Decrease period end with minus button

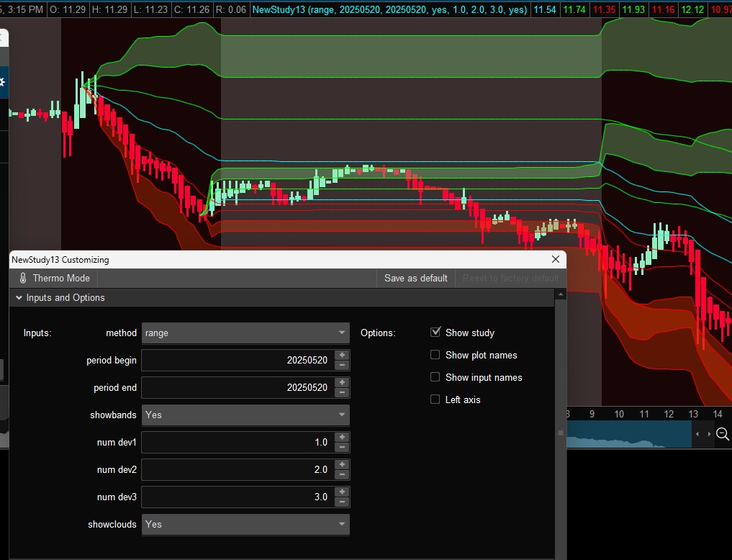click(x=342, y=393)
